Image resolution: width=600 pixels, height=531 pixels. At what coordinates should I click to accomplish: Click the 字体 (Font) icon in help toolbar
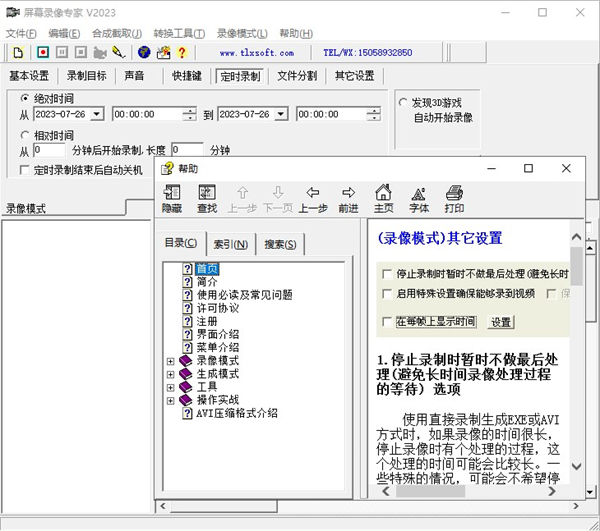tap(419, 199)
